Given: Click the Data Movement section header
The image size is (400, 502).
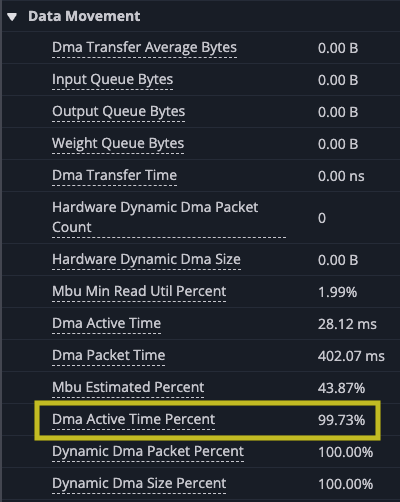Looking at the screenshot, I should [84, 16].
